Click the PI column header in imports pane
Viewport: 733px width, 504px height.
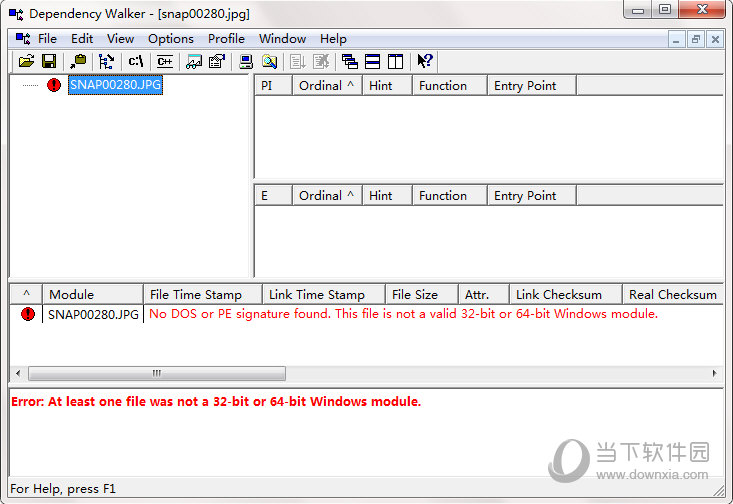[273, 86]
